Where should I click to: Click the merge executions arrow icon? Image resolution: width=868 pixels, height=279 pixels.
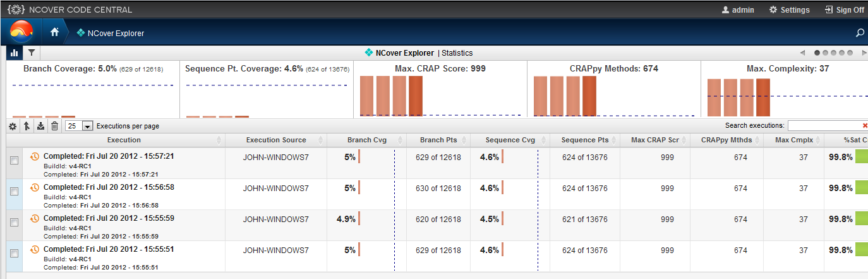27,126
